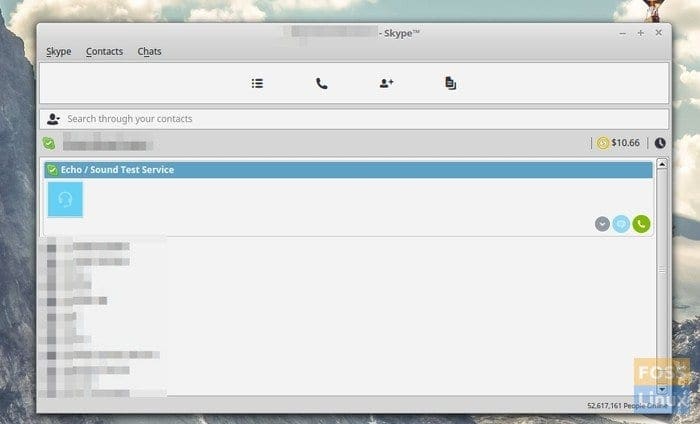Click the contact list scrollbar handle
Image resolution: width=700 pixels, height=424 pixels.
click(x=662, y=270)
